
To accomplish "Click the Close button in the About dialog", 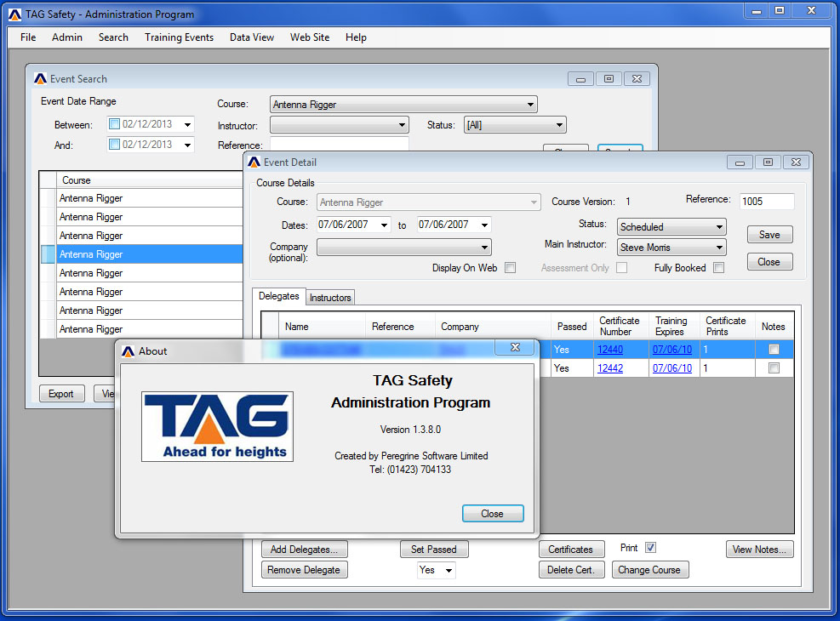I will [x=493, y=514].
